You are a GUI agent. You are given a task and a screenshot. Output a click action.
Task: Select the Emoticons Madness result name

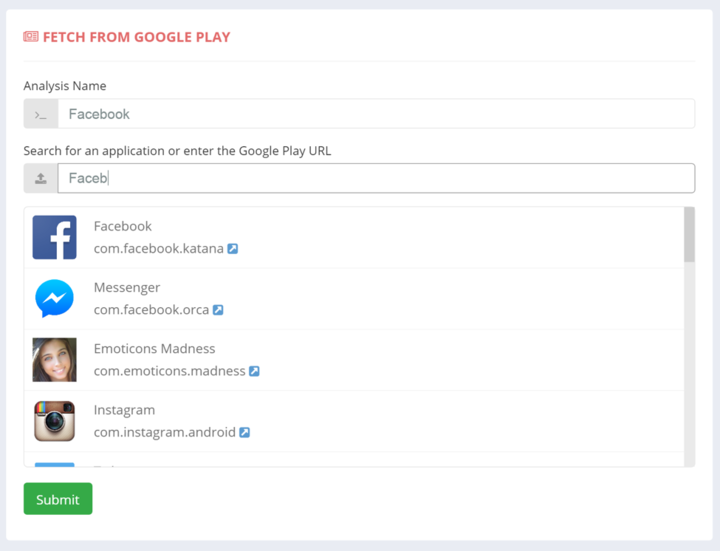pos(154,349)
